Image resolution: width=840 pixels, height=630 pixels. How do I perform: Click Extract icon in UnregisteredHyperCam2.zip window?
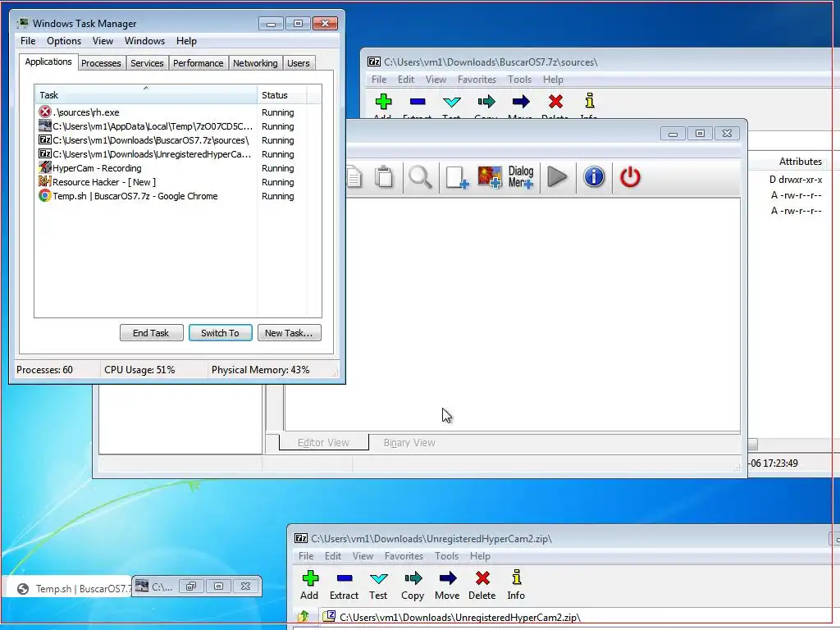(x=344, y=578)
